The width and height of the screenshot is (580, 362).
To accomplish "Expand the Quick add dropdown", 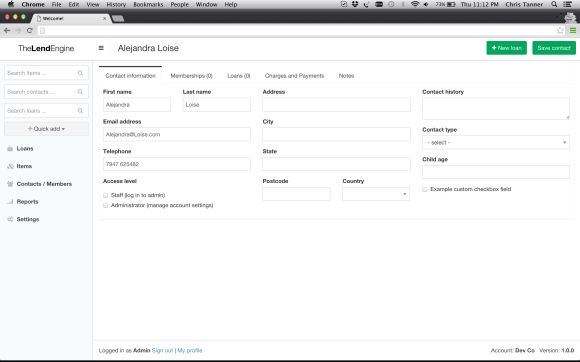I will point(46,129).
